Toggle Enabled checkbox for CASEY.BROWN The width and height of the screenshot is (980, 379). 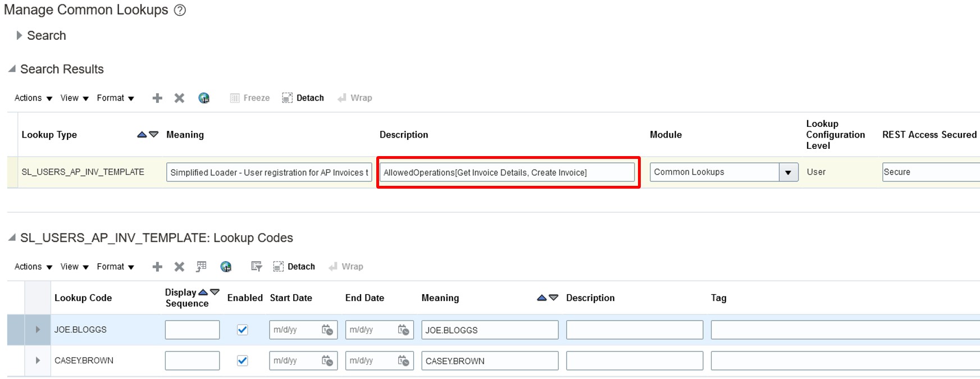tap(242, 360)
